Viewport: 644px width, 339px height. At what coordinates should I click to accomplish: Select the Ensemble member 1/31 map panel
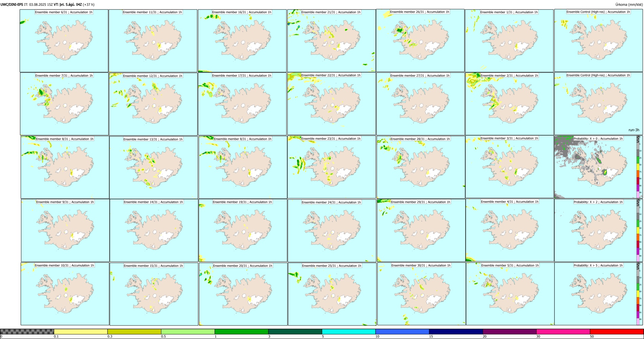click(509, 41)
